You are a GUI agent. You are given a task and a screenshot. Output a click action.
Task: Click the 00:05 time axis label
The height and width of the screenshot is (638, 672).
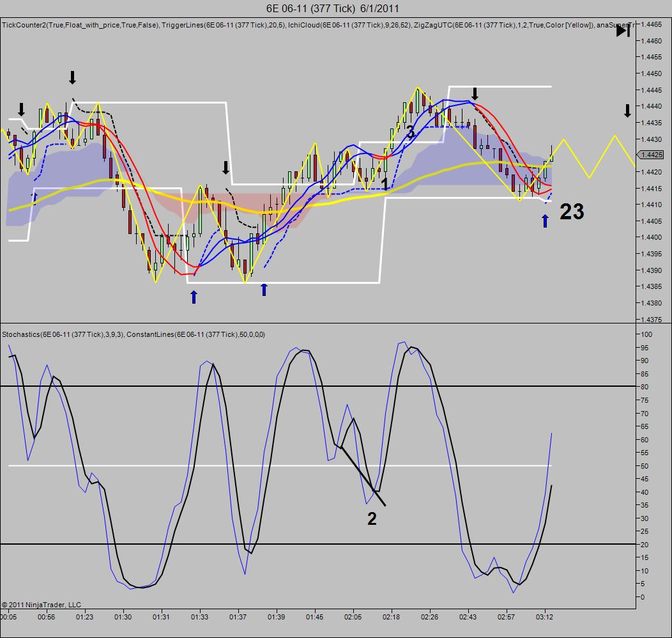[x=8, y=617]
